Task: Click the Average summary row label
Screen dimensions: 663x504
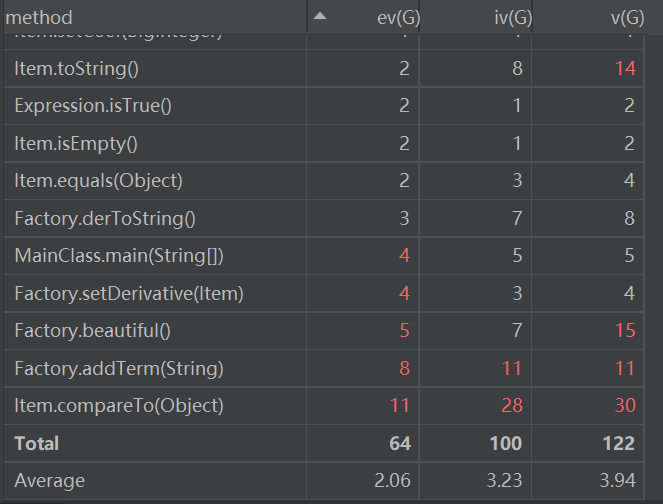Action: [50, 481]
